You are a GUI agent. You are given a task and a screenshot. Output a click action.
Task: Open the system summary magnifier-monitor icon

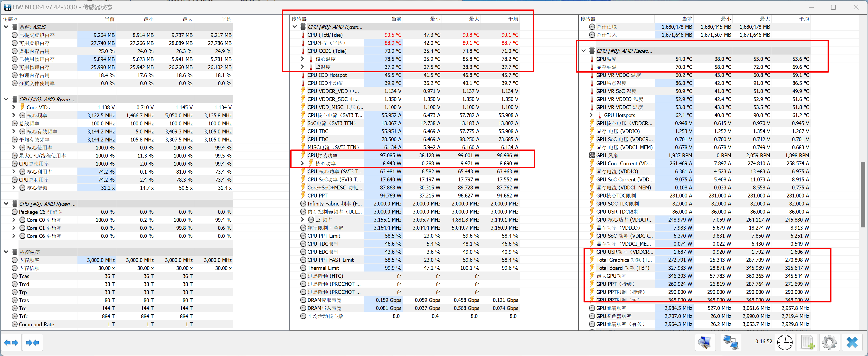(x=705, y=343)
